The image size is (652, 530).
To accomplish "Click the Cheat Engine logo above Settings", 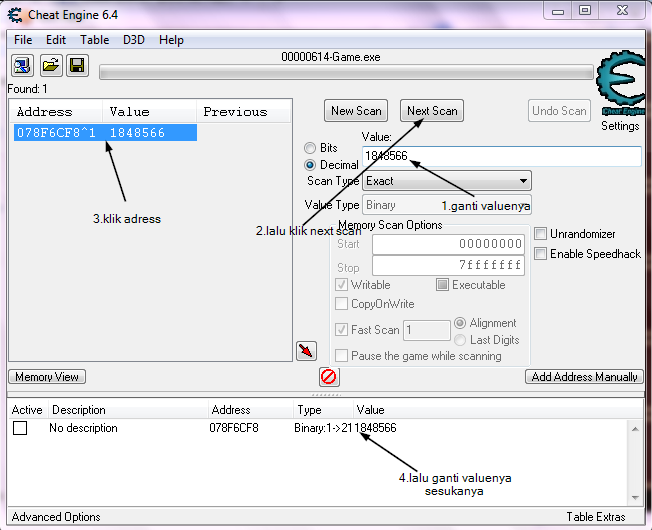I will 621,83.
